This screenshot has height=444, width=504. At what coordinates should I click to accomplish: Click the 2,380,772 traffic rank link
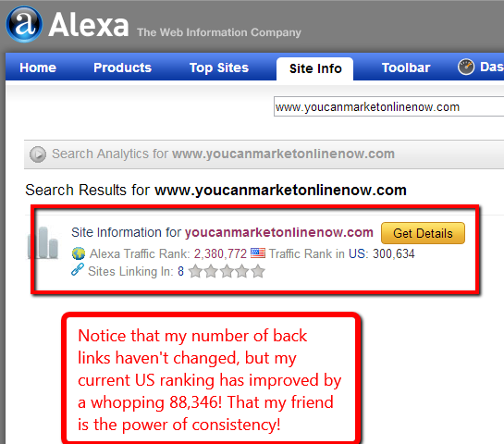[x=220, y=253]
